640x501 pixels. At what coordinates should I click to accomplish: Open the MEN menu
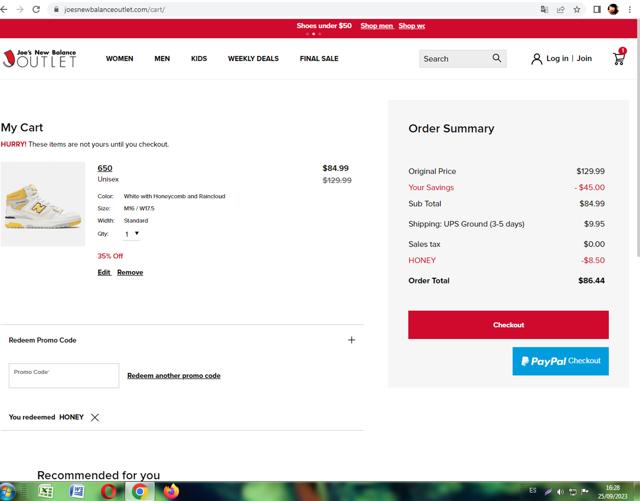(x=162, y=58)
